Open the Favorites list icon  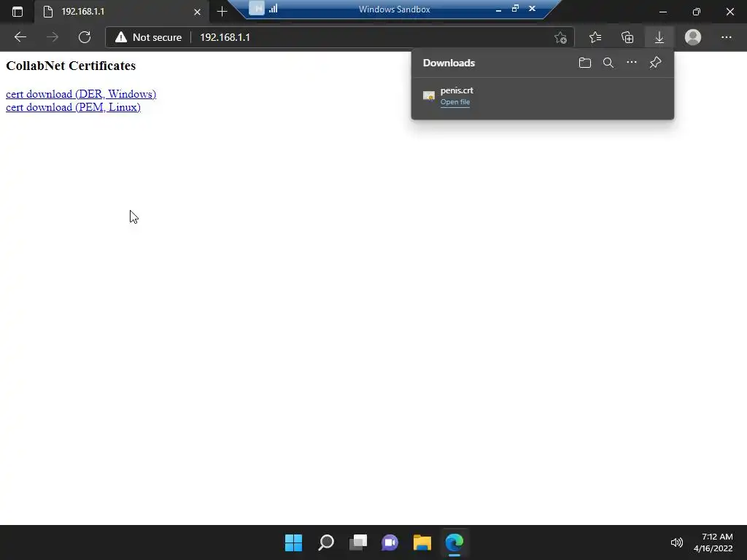(x=595, y=37)
